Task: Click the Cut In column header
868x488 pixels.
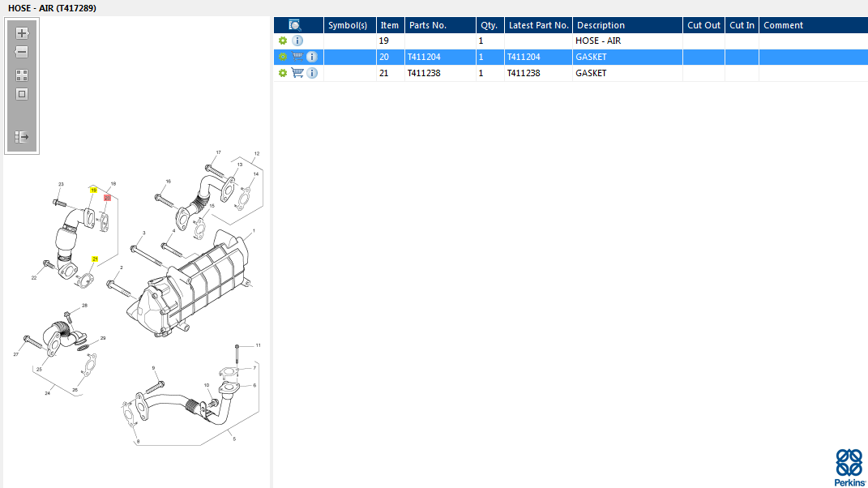Action: pyautogui.click(x=742, y=25)
